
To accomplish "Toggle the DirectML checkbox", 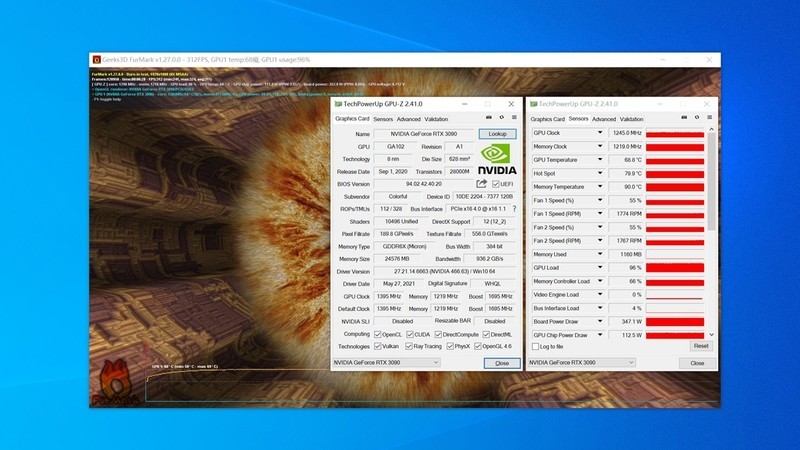I will pyautogui.click(x=486, y=335).
